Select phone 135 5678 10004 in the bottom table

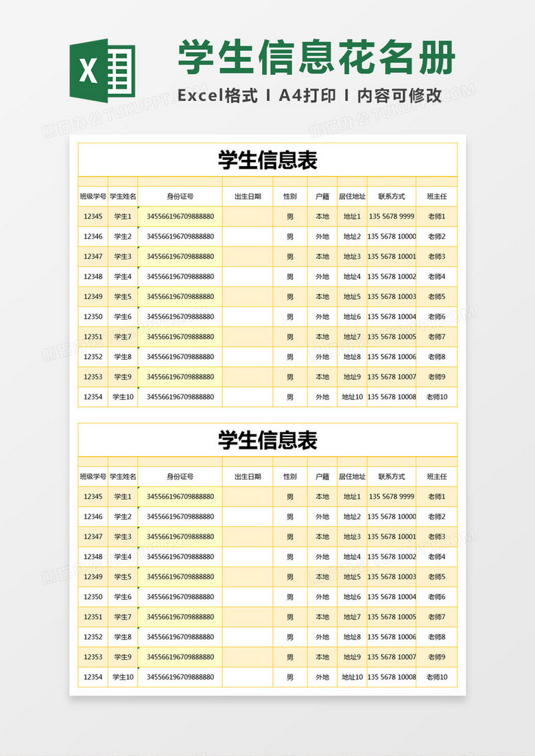tap(392, 597)
